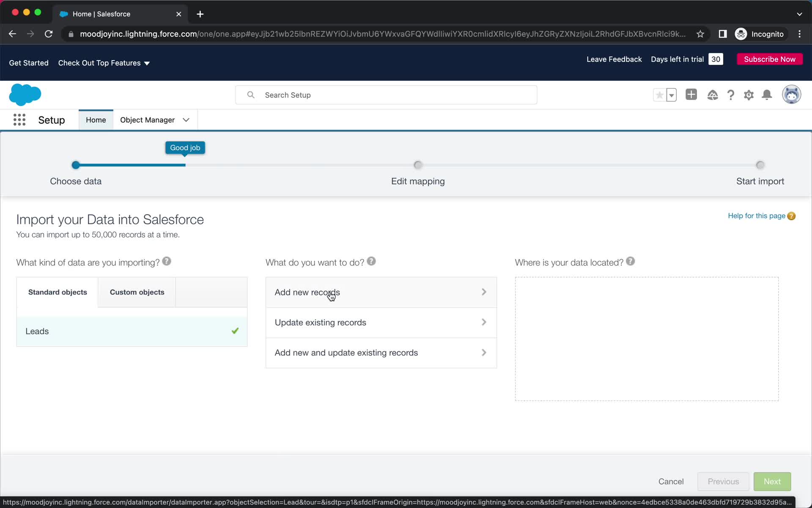The width and height of the screenshot is (812, 508).
Task: Open the favorites list dropdown arrow
Action: [x=672, y=95]
